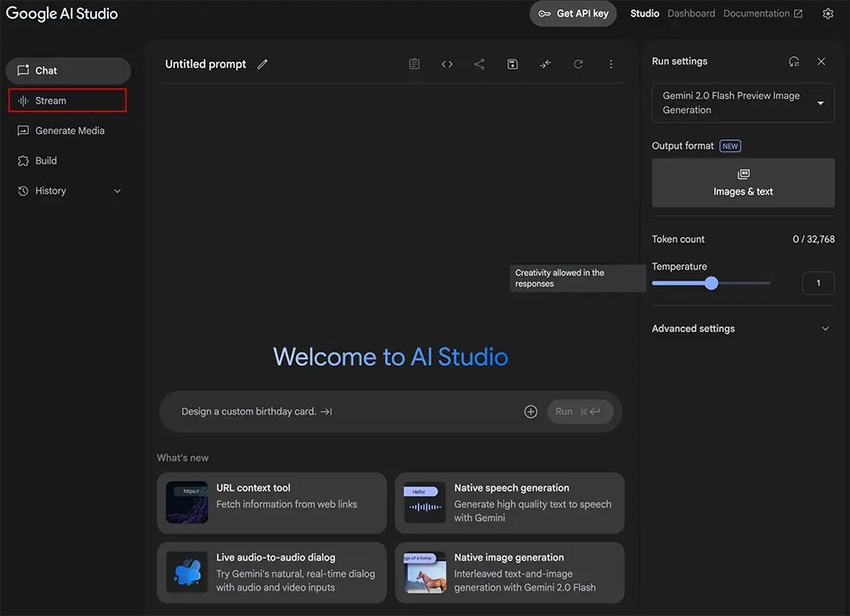Click the plus icon to insert media
850x616 pixels.
click(x=530, y=412)
